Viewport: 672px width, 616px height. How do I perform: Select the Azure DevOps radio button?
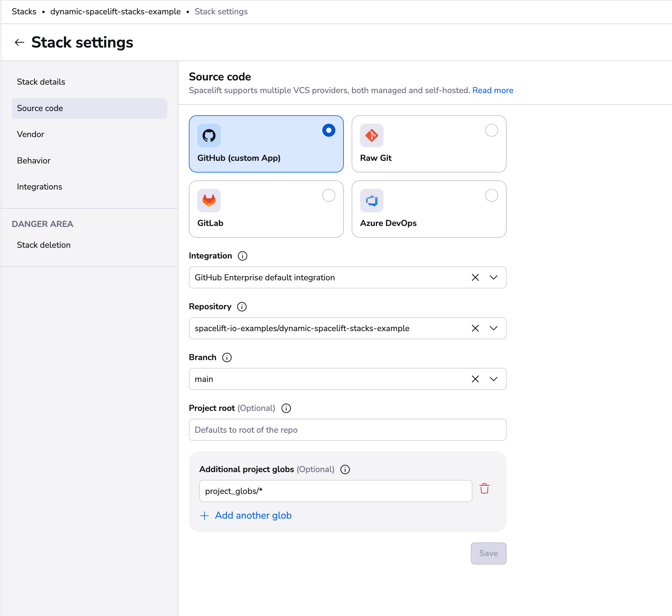(x=491, y=195)
